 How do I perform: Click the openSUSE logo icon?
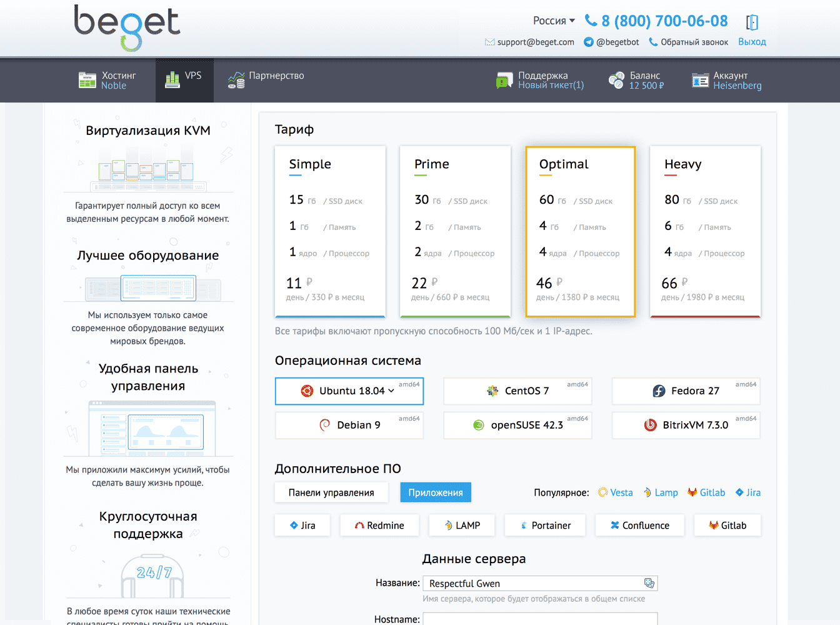(x=479, y=425)
